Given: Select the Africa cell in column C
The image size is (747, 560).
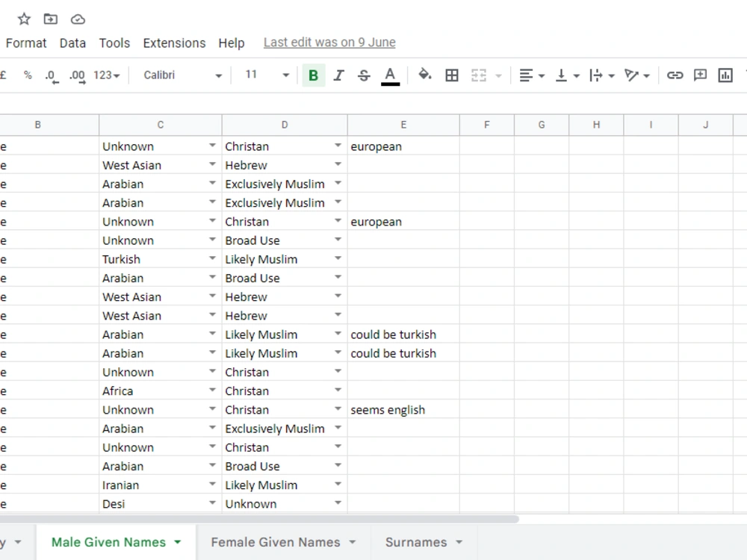Looking at the screenshot, I should pyautogui.click(x=161, y=391).
